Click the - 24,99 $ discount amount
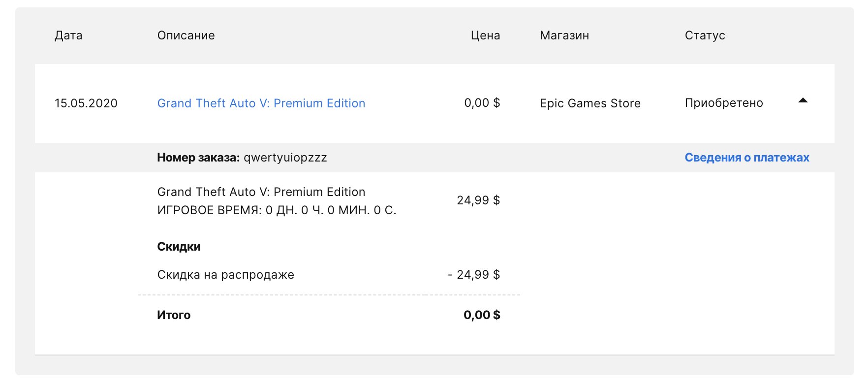This screenshot has height=389, width=868. (x=474, y=275)
